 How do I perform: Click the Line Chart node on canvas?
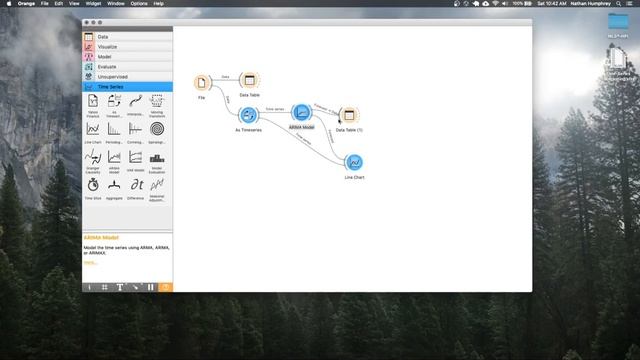(x=354, y=162)
